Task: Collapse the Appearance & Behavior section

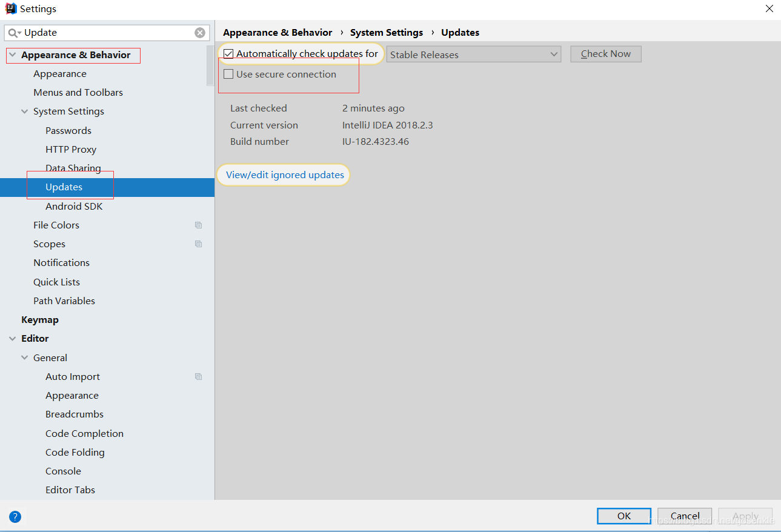Action: click(12, 55)
